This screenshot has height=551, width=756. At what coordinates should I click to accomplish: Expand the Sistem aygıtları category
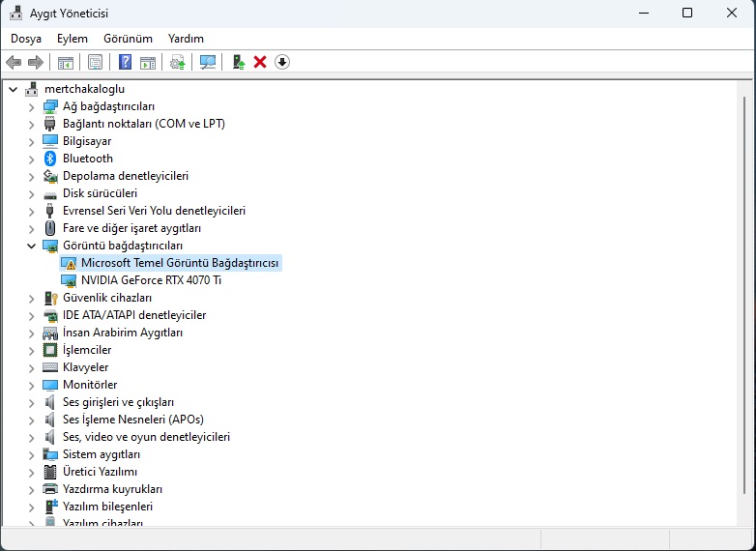pos(31,454)
